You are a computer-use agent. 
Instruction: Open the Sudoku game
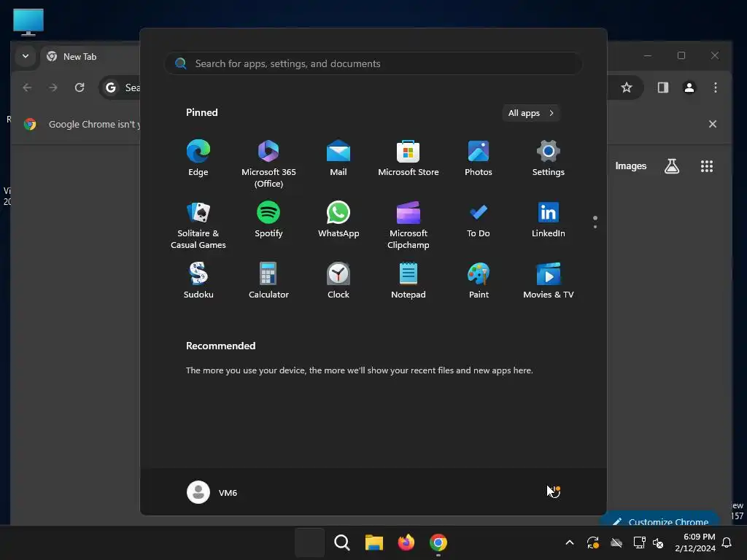(x=198, y=281)
